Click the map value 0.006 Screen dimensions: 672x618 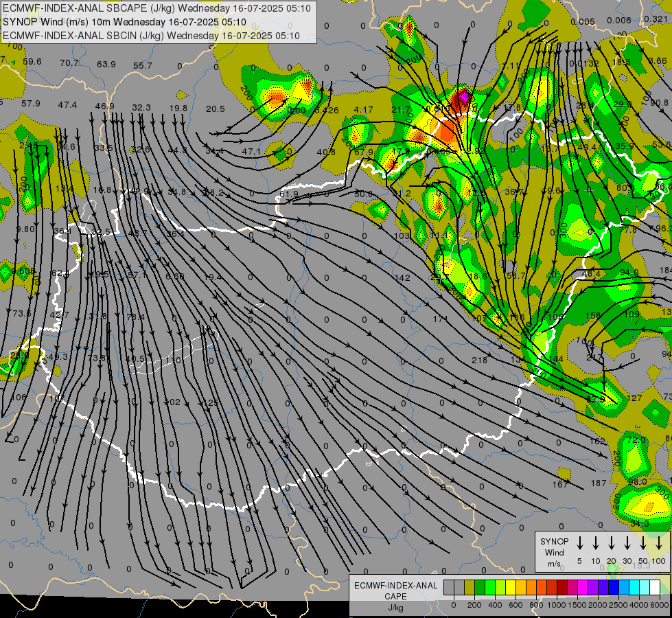(x=619, y=21)
